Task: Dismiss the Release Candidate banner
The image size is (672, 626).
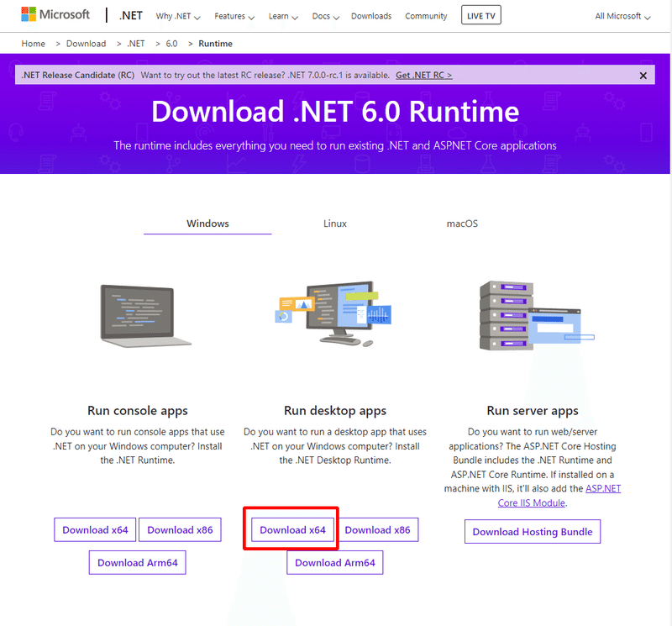Action: click(643, 76)
